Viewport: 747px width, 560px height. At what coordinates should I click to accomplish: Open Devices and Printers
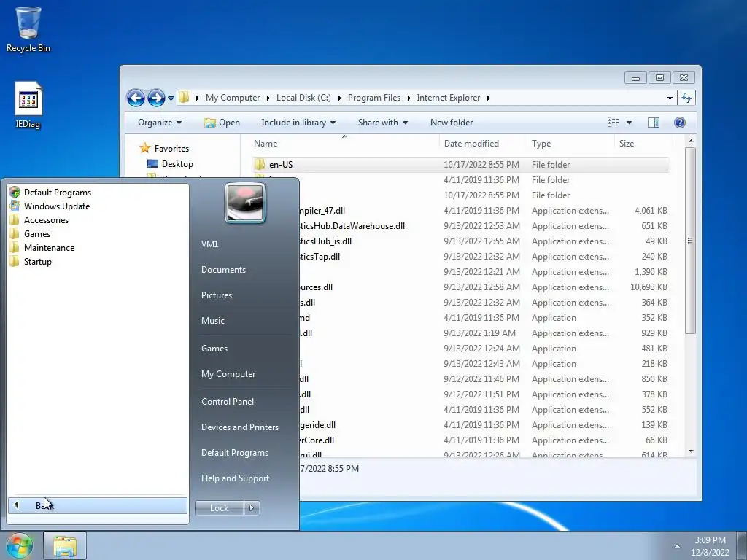click(239, 427)
